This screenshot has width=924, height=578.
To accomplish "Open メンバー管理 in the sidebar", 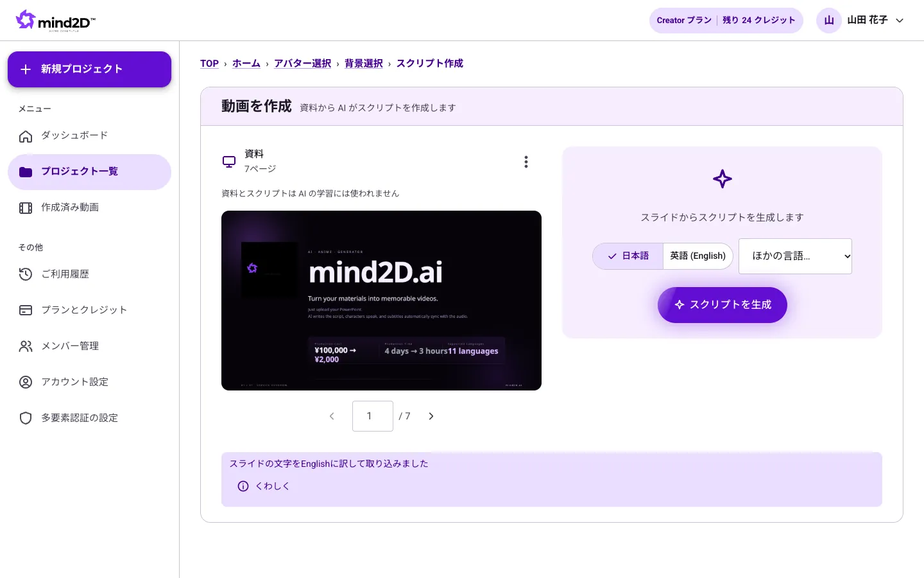I will click(x=89, y=347).
